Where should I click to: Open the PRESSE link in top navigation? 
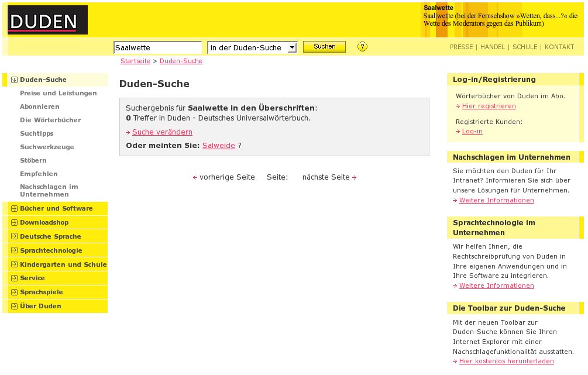click(x=461, y=47)
